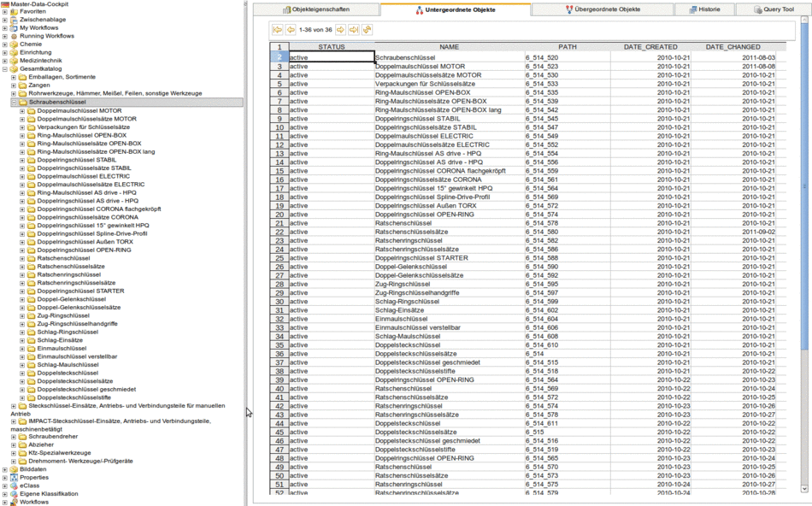Click the Master-Data-Cockpit root icon
Image resolution: width=812 pixels, height=506 pixels.
tap(7, 3)
